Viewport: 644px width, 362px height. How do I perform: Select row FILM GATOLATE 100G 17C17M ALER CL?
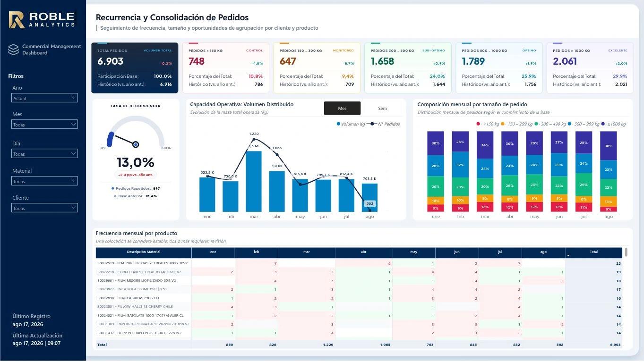pos(359,316)
